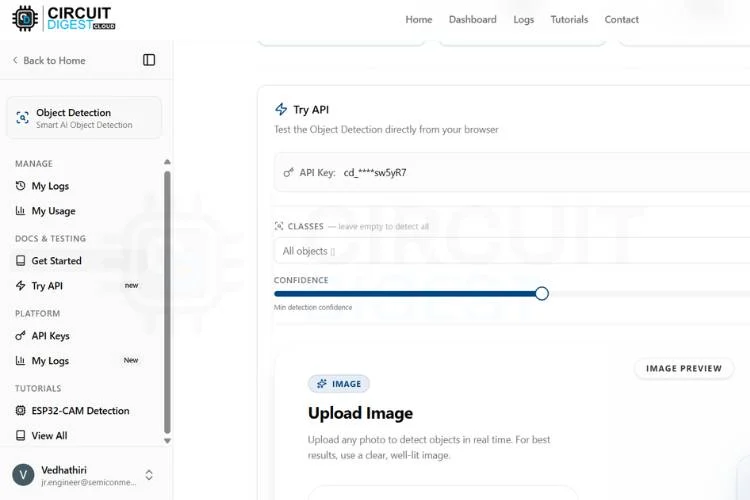Click the sidebar scrollbar thumb
750x500 pixels.
click(167, 302)
